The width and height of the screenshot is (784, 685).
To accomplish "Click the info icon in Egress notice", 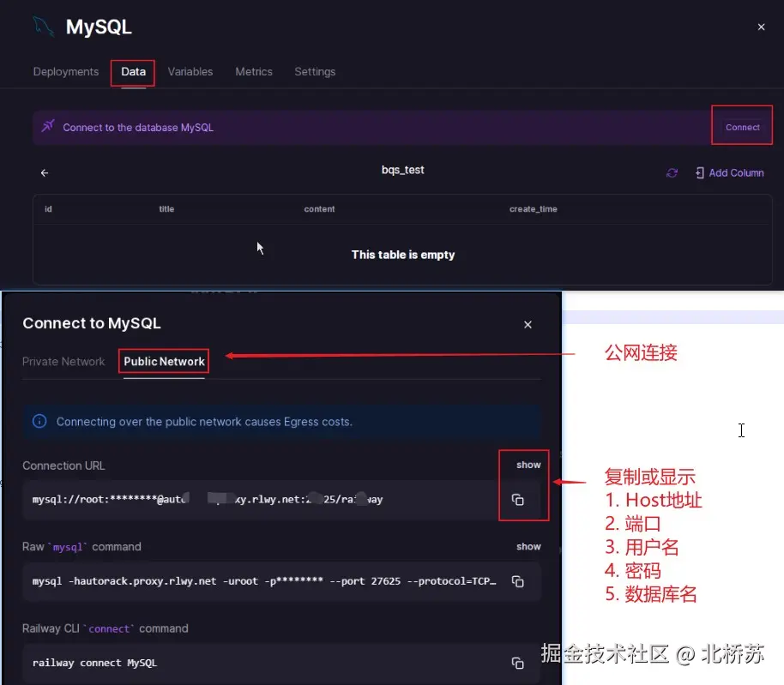I will coord(39,421).
